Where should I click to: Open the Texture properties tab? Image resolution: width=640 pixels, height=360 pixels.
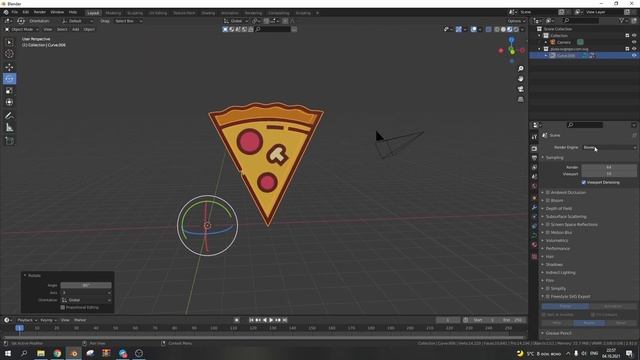pos(534,256)
